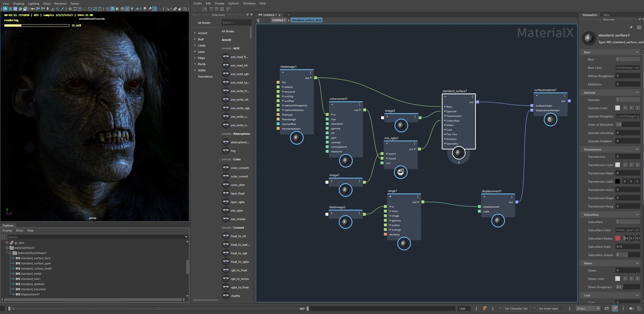
Task: Click the Node Library search field
Action: pos(236,23)
